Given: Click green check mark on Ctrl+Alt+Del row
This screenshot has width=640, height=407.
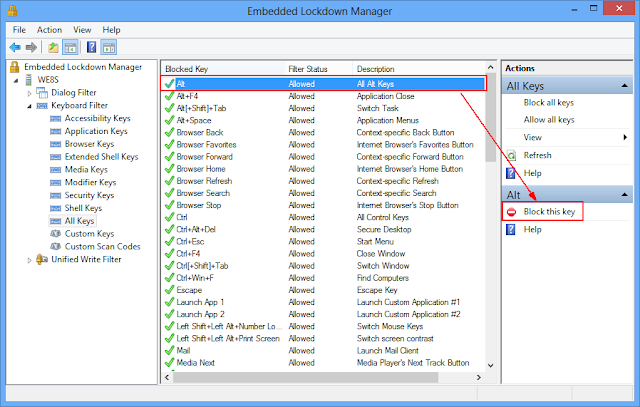Looking at the screenshot, I should [x=169, y=229].
